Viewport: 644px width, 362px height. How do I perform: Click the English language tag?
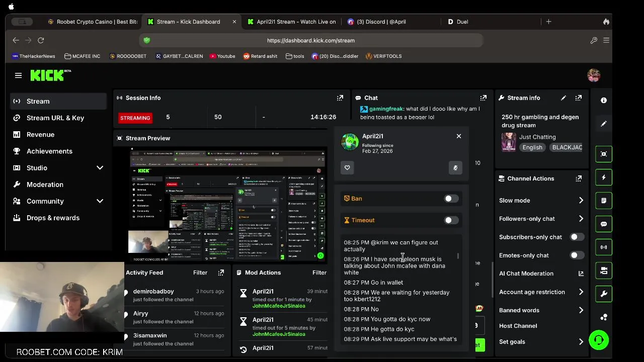[532, 147]
